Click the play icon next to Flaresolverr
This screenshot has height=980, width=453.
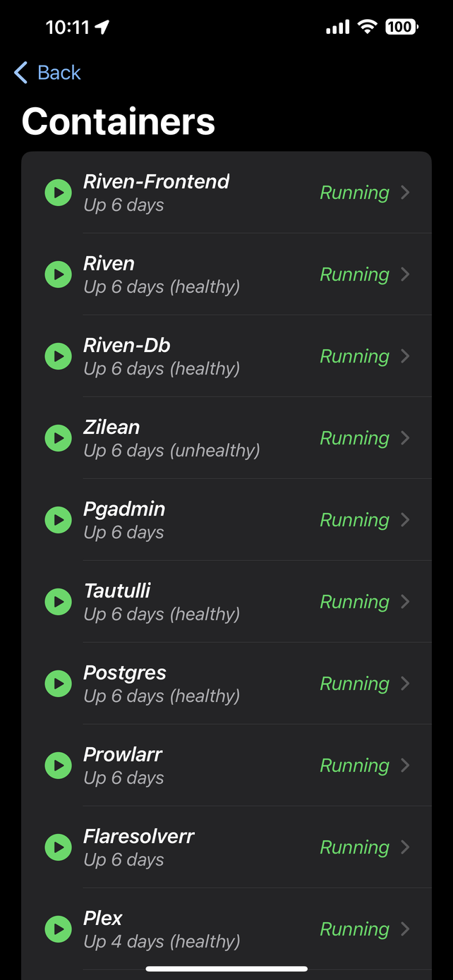[58, 847]
